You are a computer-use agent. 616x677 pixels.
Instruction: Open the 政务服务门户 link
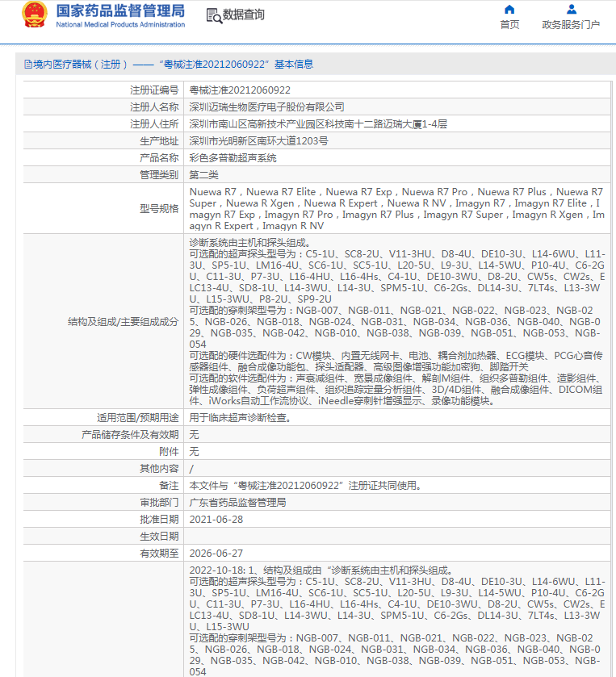(x=571, y=25)
